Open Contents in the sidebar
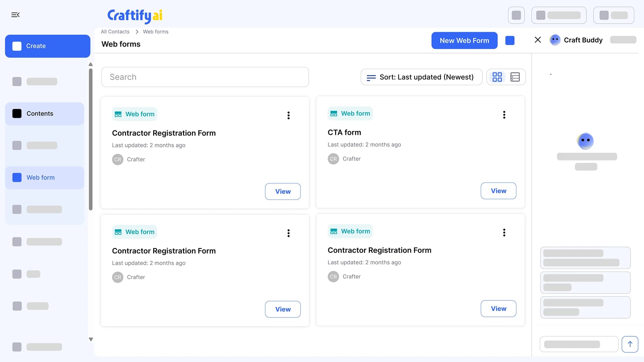This screenshot has width=644, height=362. (45, 113)
